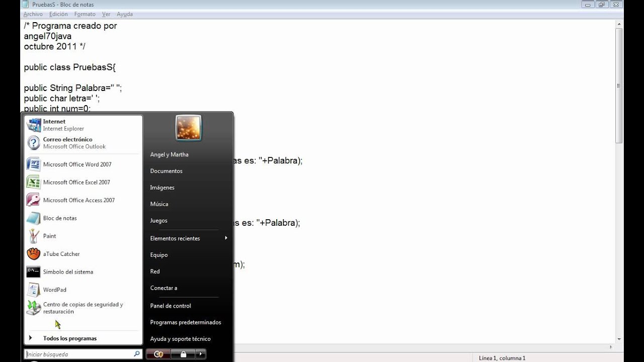Click the Excel 2007 icon
This screenshot has width=644, height=362.
click(x=34, y=182)
